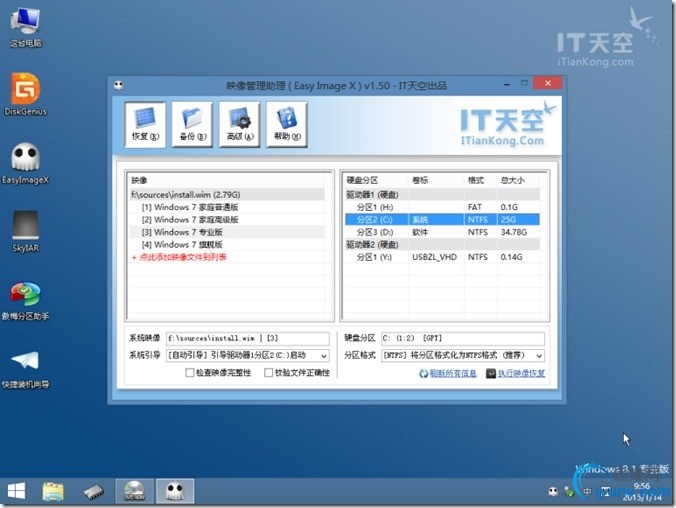This screenshot has height=508, width=676.
Task: Select f:\sources\install.wim image entry
Action: (227, 195)
